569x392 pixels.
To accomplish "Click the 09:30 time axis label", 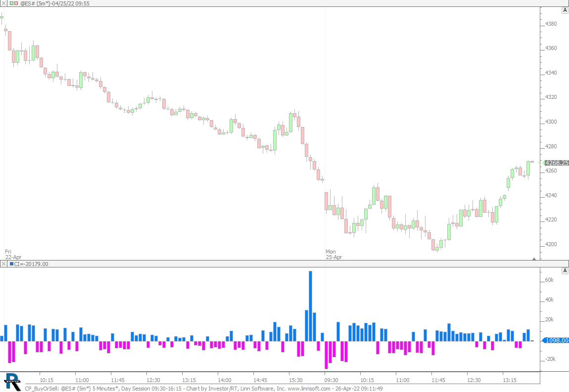I will pyautogui.click(x=331, y=380).
